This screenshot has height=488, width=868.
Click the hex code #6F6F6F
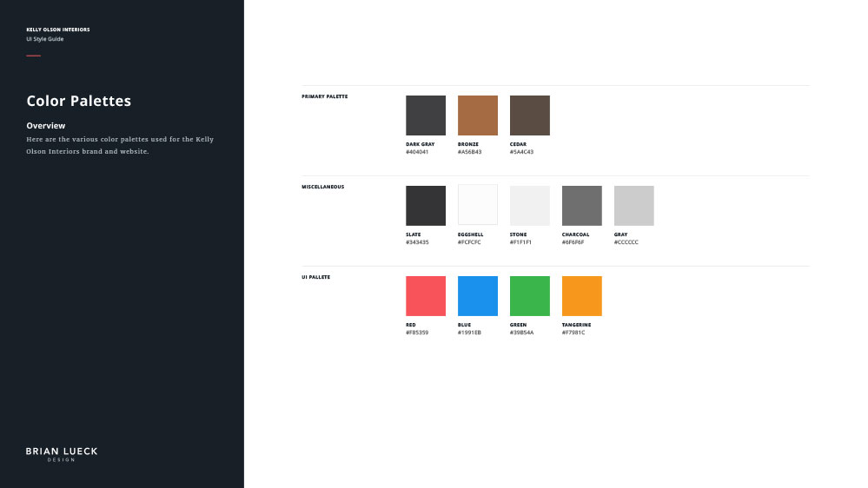(x=573, y=241)
